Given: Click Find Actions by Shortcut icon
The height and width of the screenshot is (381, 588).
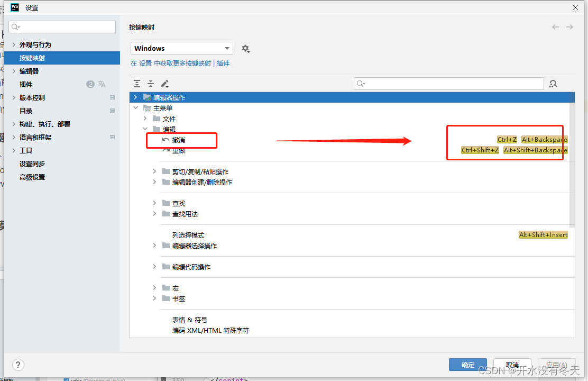Looking at the screenshot, I should (x=553, y=84).
